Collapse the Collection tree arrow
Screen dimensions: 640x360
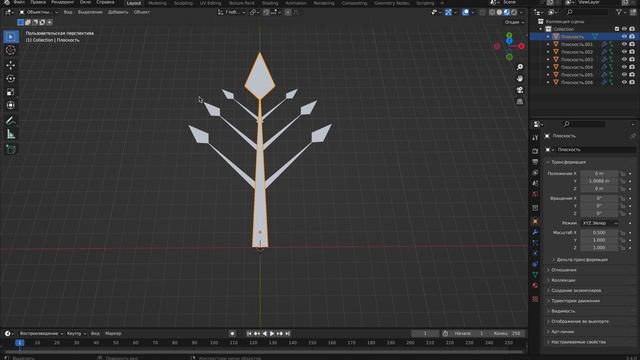pyautogui.click(x=541, y=29)
